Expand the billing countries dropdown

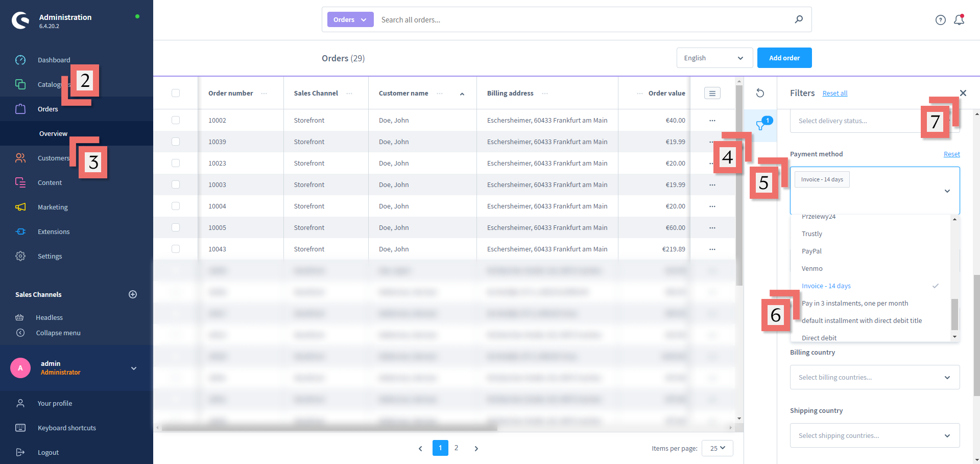(x=874, y=377)
